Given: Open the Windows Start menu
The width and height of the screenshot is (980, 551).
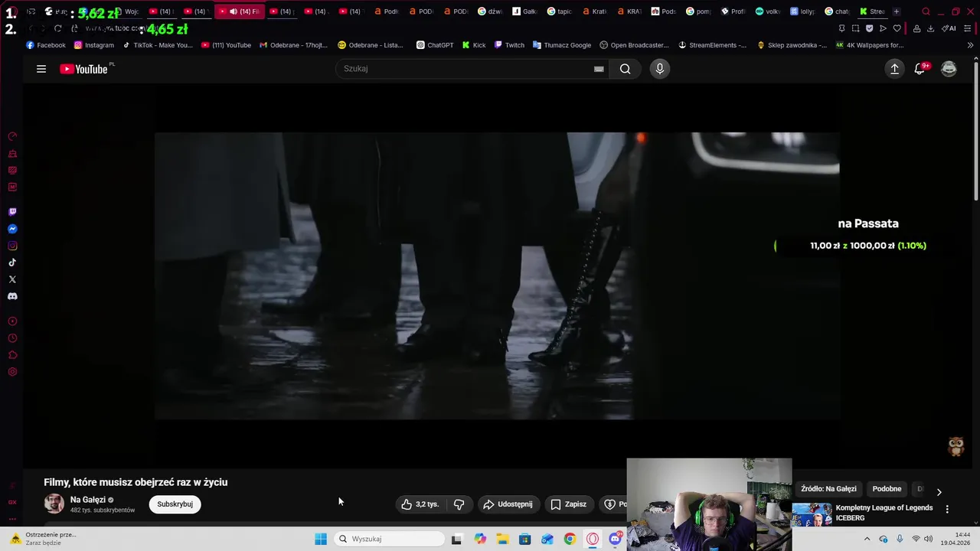Looking at the screenshot, I should coord(321,539).
